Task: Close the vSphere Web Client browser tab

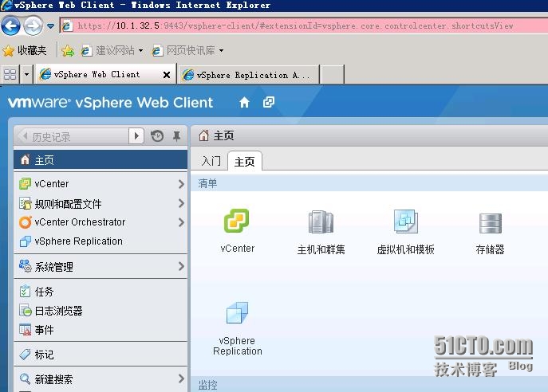Action: [x=167, y=75]
